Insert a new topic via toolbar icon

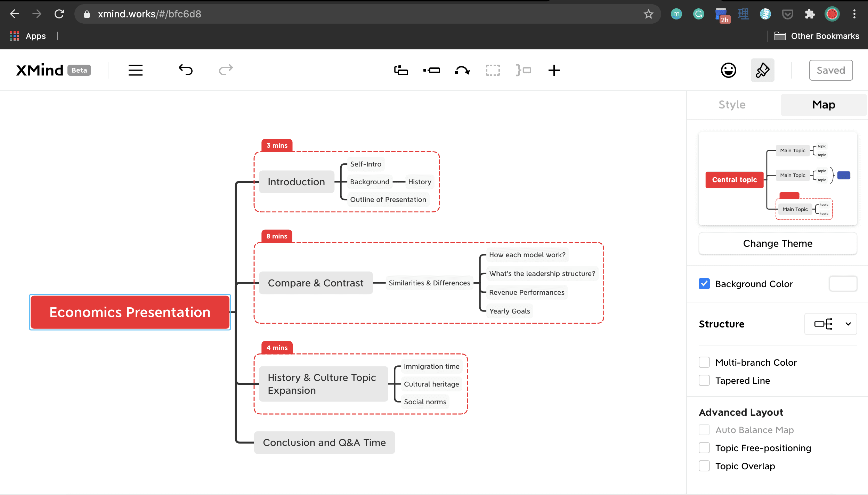click(401, 70)
